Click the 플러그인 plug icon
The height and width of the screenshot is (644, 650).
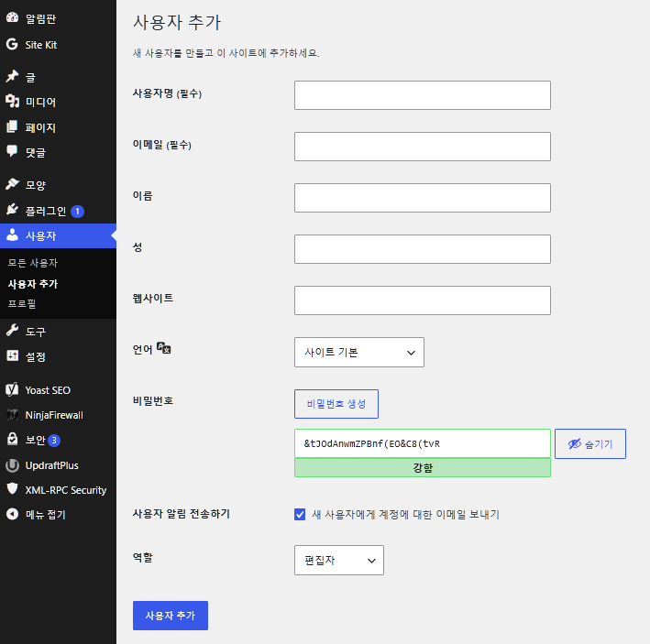[13, 211]
